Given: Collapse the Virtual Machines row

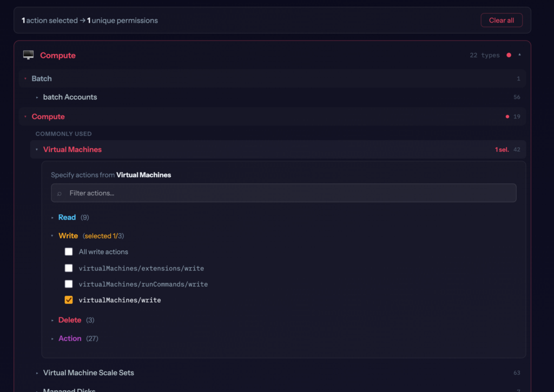Looking at the screenshot, I should tap(72, 150).
